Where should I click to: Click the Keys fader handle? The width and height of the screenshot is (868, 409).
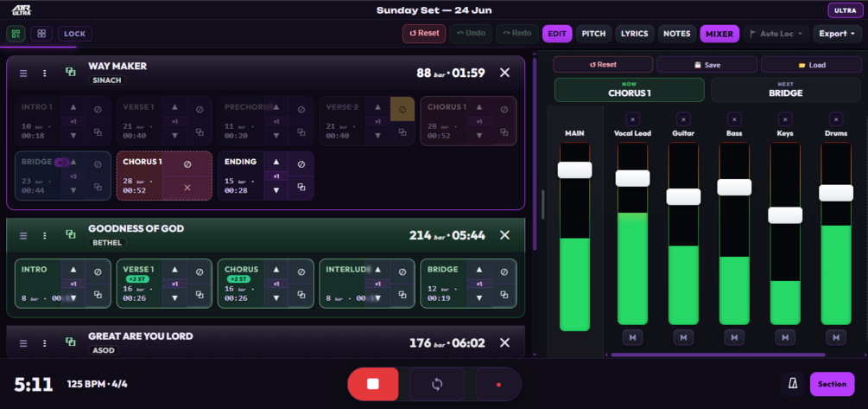click(x=785, y=215)
